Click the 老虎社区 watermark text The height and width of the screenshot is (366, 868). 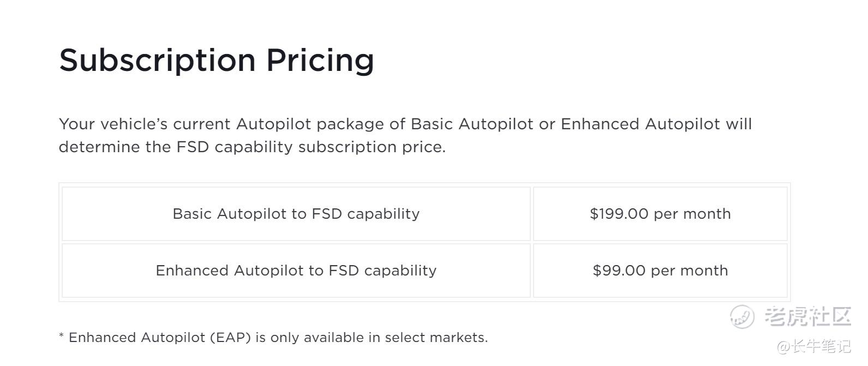tap(808, 316)
